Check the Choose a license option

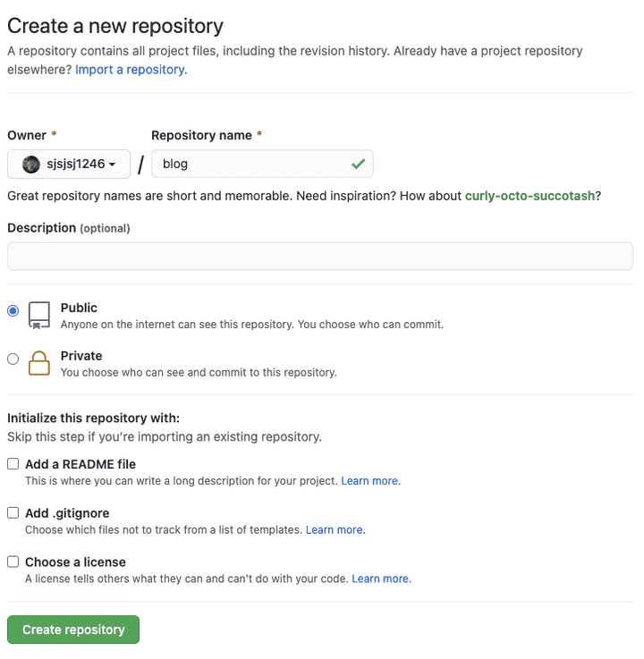tap(13, 562)
